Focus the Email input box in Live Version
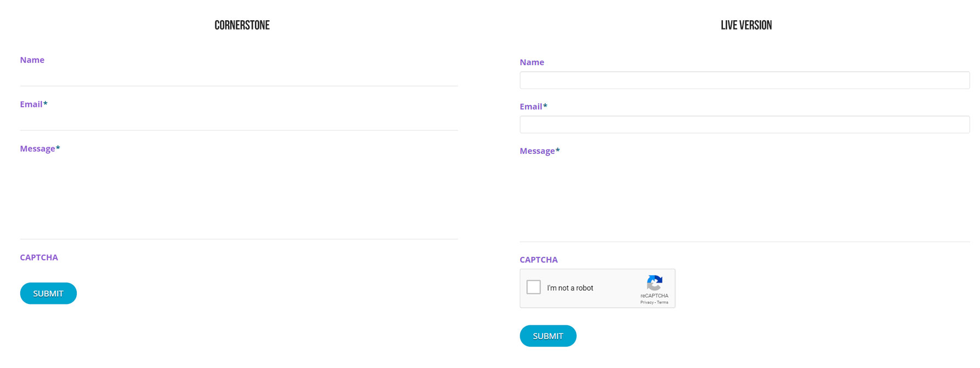This screenshot has width=980, height=368. click(744, 124)
